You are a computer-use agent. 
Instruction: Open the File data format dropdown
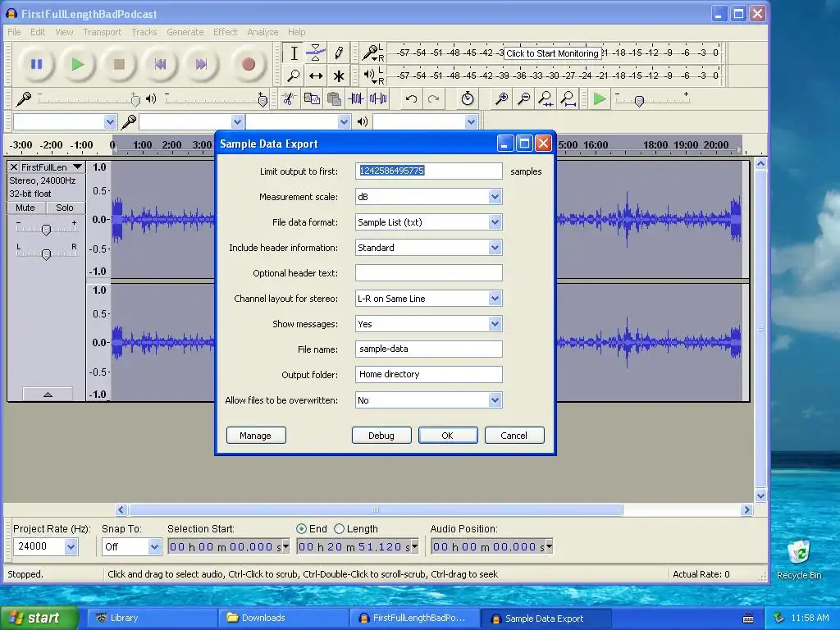coord(495,221)
